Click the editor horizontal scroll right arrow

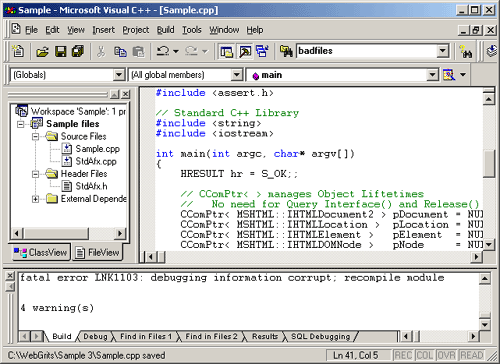[476, 256]
